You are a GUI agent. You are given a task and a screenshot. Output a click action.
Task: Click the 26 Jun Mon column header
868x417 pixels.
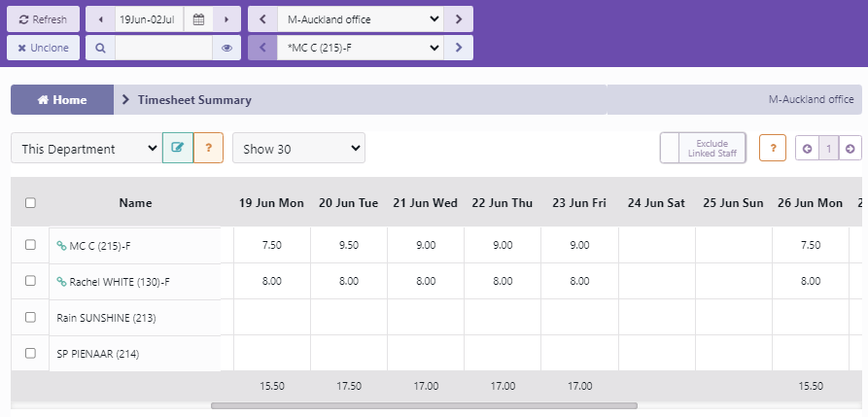(x=810, y=203)
